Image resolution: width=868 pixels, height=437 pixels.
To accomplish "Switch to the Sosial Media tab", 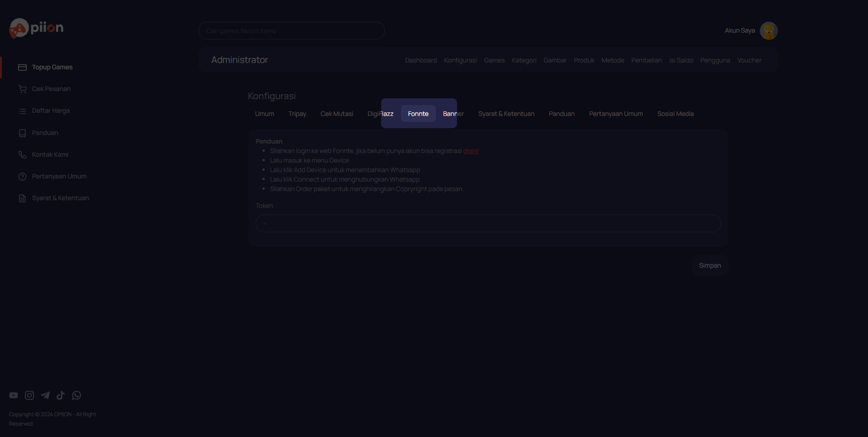I will coord(676,114).
